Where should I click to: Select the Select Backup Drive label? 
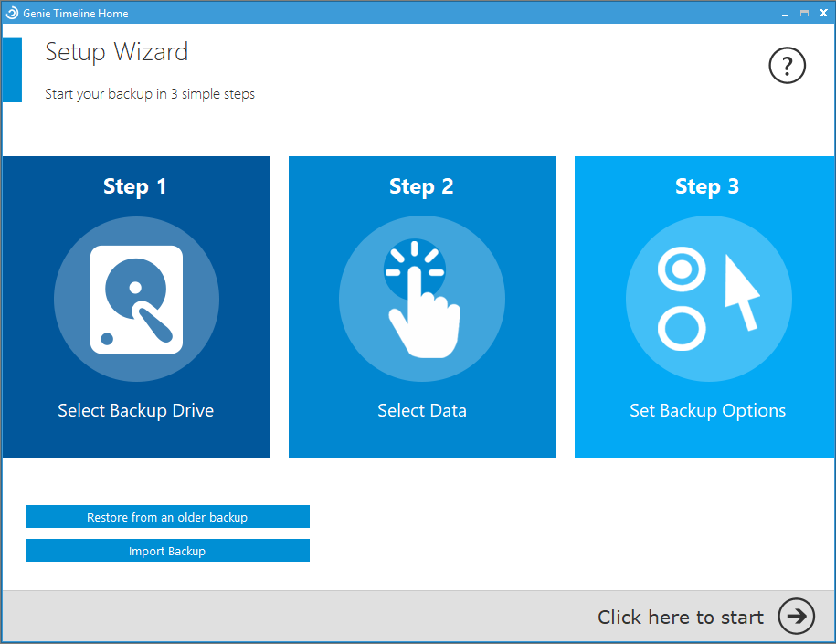tap(135, 410)
